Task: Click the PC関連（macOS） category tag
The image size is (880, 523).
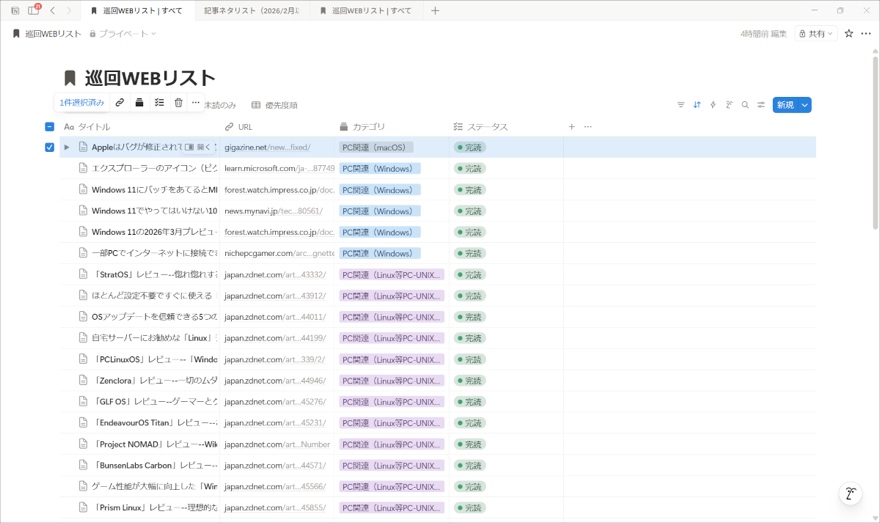Action: 375,148
